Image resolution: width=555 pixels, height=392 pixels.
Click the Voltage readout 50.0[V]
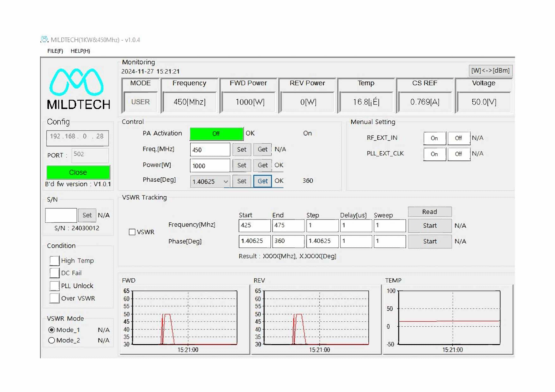tap(484, 102)
